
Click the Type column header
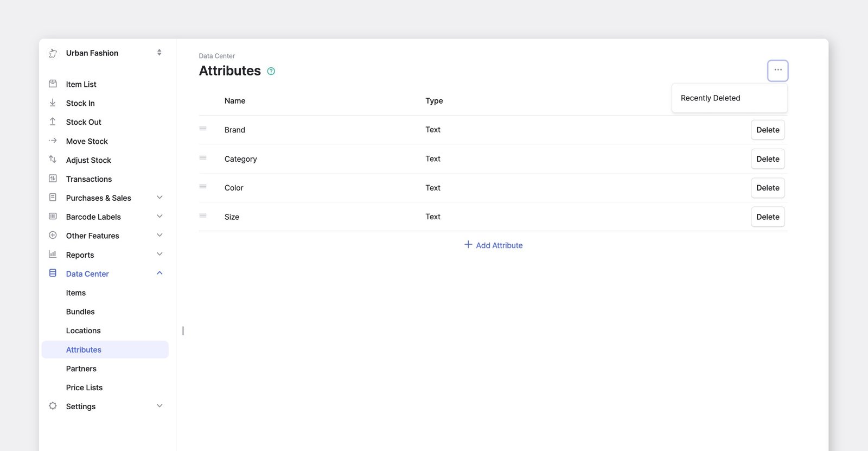coord(434,101)
